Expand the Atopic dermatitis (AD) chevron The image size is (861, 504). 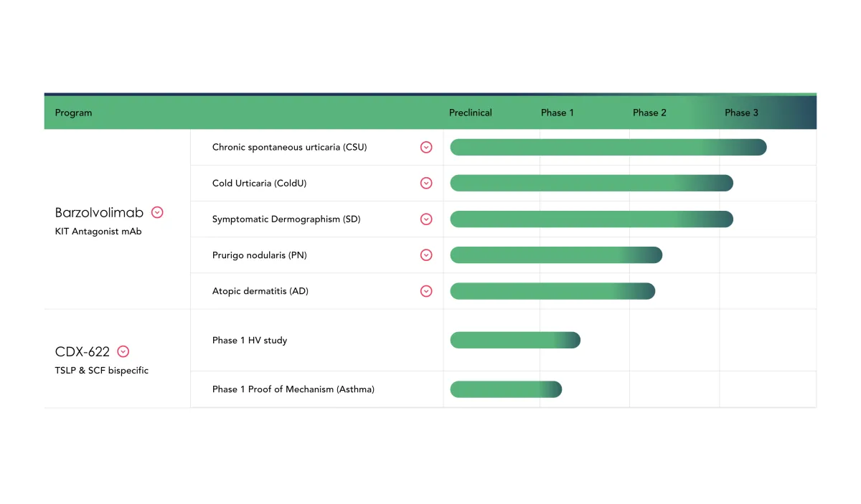point(426,291)
